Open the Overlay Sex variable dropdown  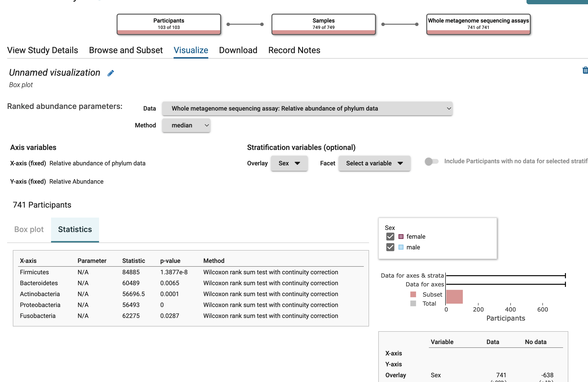(289, 163)
